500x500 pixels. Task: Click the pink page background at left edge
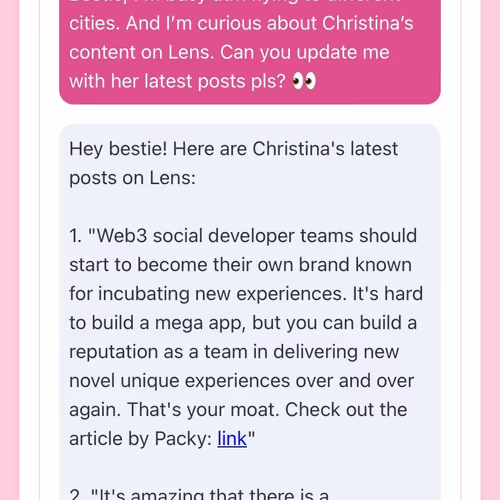(9, 250)
